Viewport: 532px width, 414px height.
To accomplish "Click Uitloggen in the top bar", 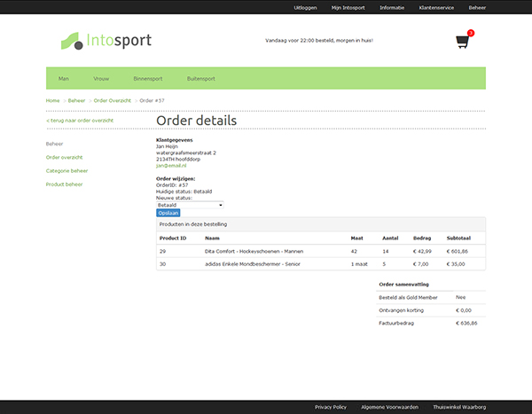I will point(305,7).
